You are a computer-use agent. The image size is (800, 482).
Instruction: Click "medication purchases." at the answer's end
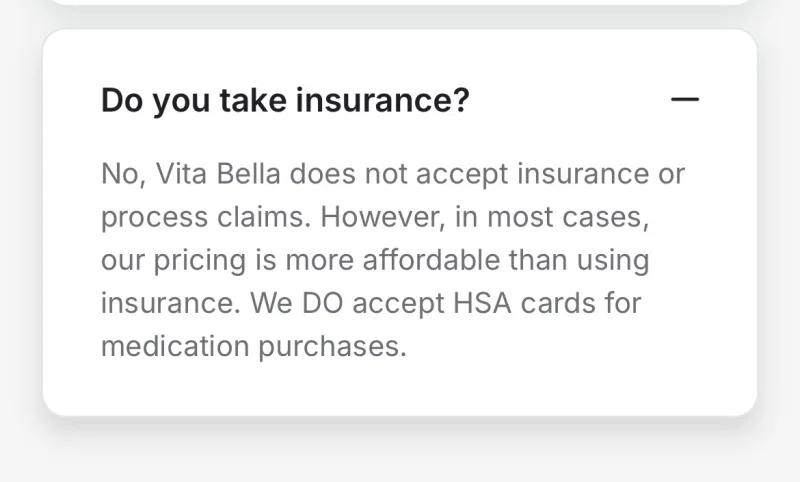tap(254, 347)
